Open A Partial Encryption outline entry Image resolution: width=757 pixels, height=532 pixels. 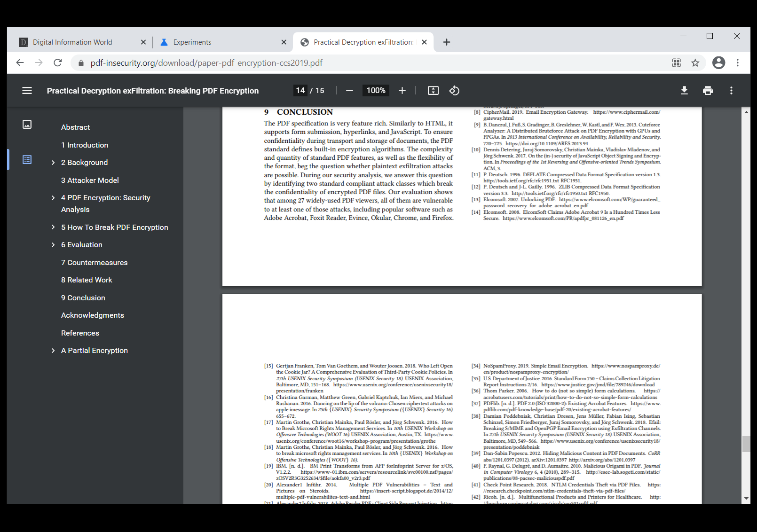click(x=95, y=351)
